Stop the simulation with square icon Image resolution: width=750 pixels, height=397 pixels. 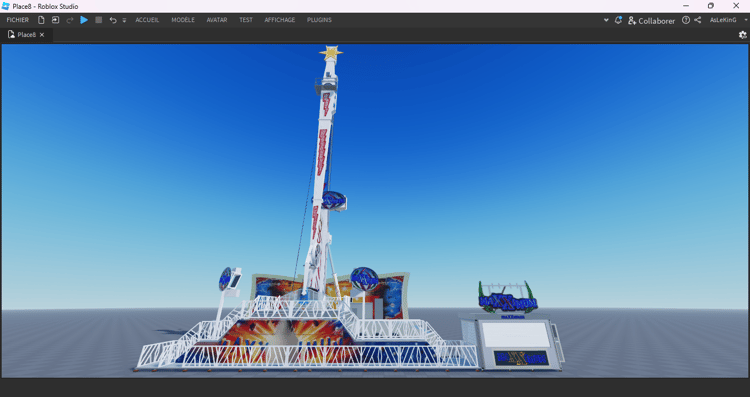[99, 20]
